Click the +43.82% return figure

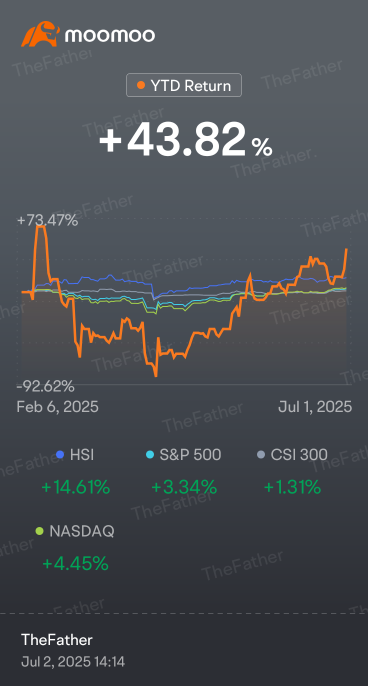[x=186, y=140]
